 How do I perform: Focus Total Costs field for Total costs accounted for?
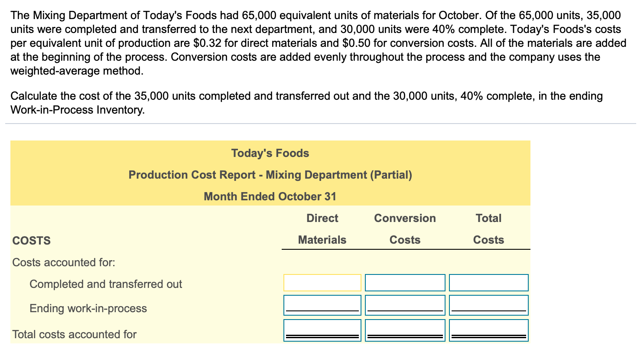(489, 330)
